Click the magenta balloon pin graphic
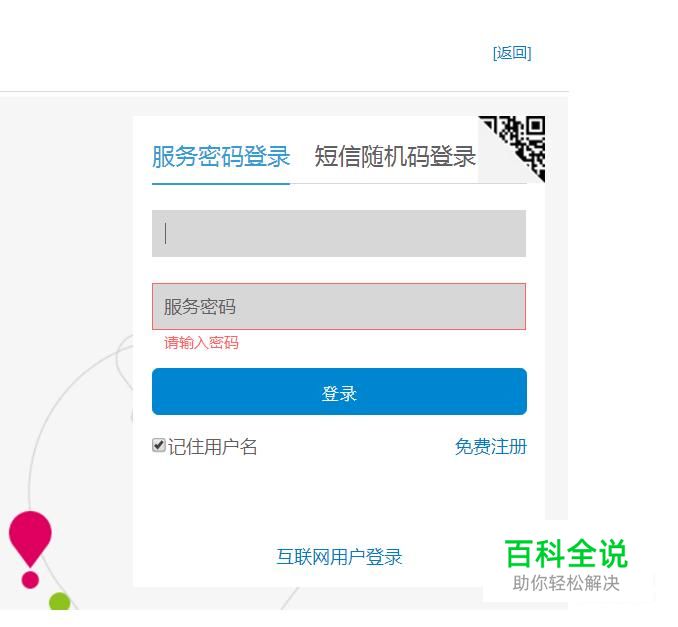This screenshot has height=627, width=678. pyautogui.click(x=30, y=538)
